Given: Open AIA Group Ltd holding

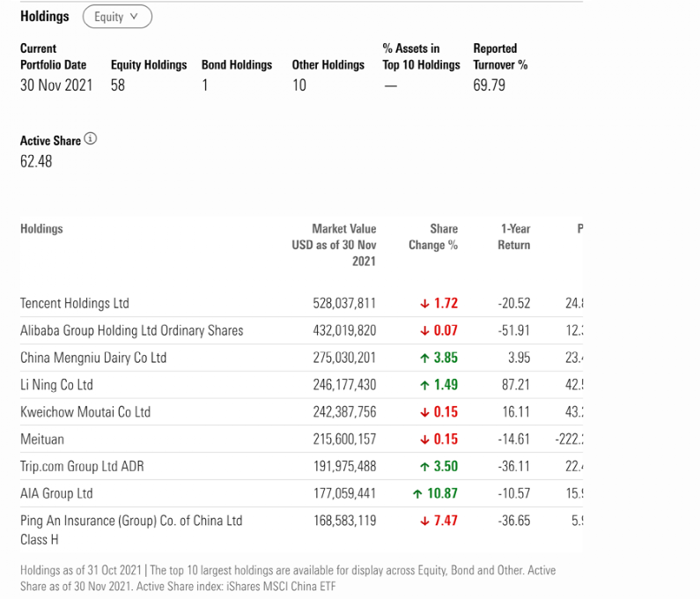Looking at the screenshot, I should (x=56, y=493).
